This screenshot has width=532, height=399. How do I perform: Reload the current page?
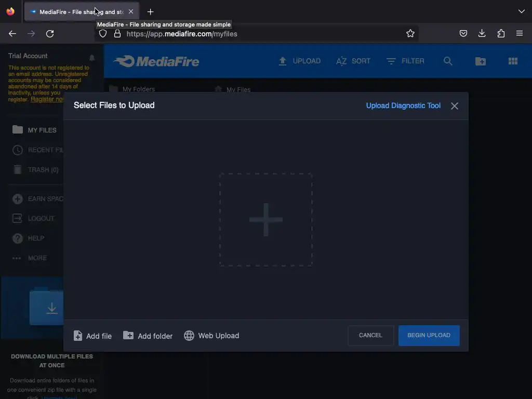point(50,34)
